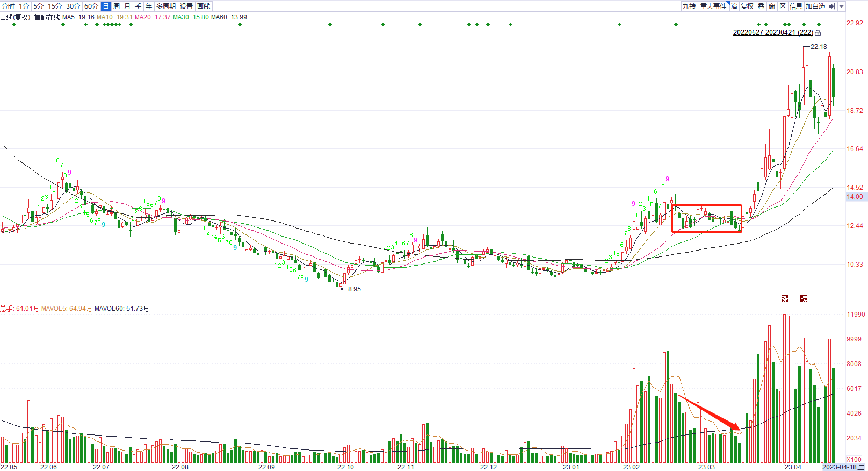Click the 叠 overlay stock icon
This screenshot has height=471, width=868.
pos(761,6)
